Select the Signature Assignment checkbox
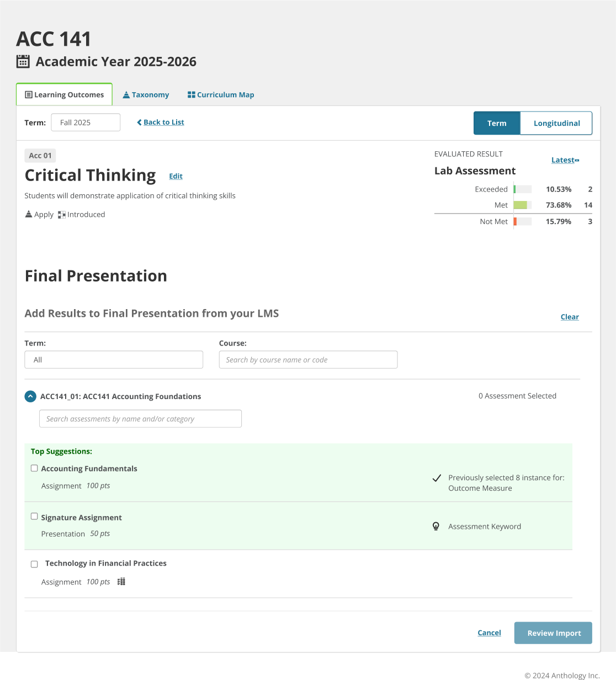The width and height of the screenshot is (616, 680). click(34, 517)
